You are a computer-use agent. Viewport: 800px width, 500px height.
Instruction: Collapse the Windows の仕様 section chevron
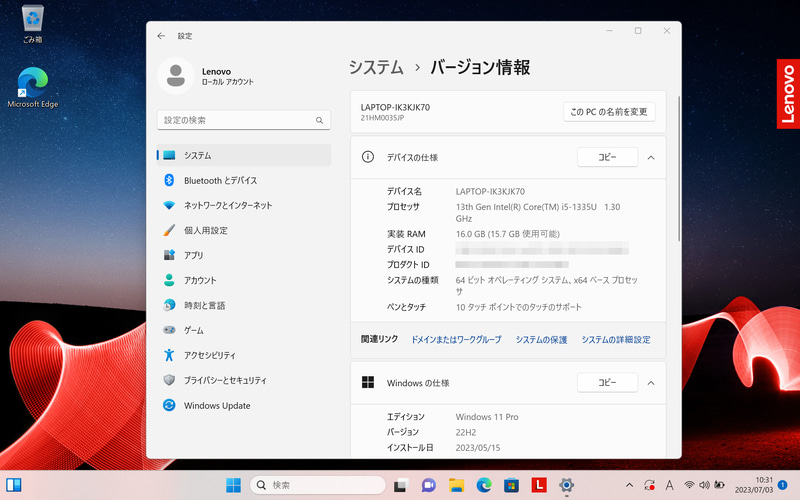tap(651, 383)
